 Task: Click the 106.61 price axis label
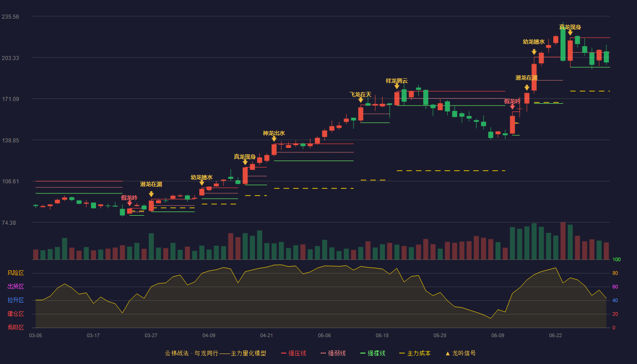coord(10,182)
